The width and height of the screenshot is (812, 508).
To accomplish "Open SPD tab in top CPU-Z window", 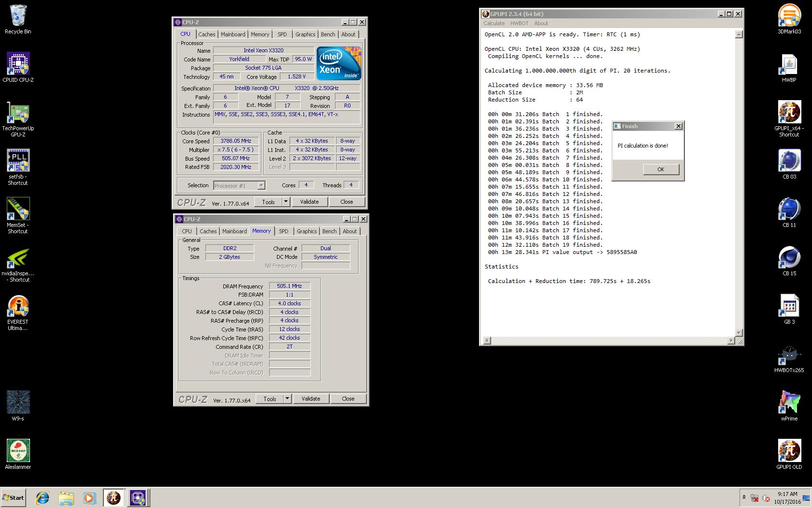I will click(282, 34).
